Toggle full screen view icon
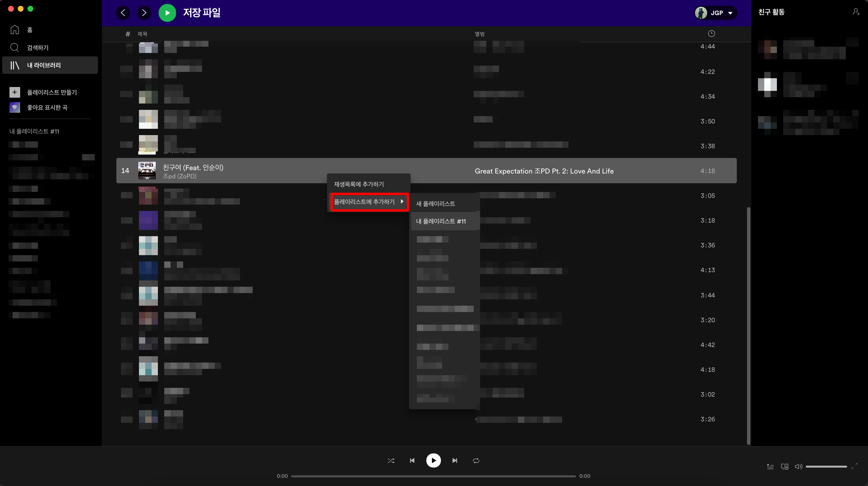Viewport: 868px width, 486px height. 854,467
